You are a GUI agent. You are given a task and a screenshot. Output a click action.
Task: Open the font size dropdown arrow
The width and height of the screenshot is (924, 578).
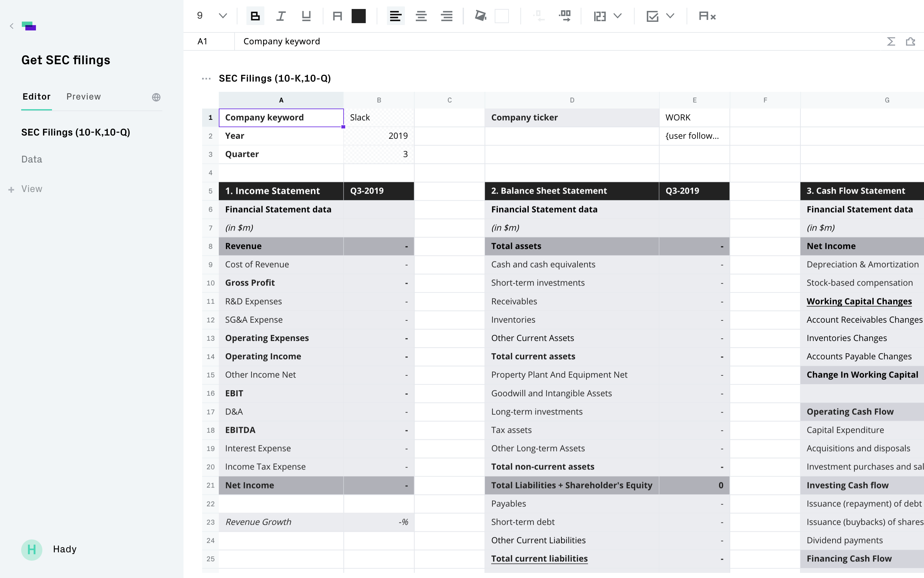(223, 16)
